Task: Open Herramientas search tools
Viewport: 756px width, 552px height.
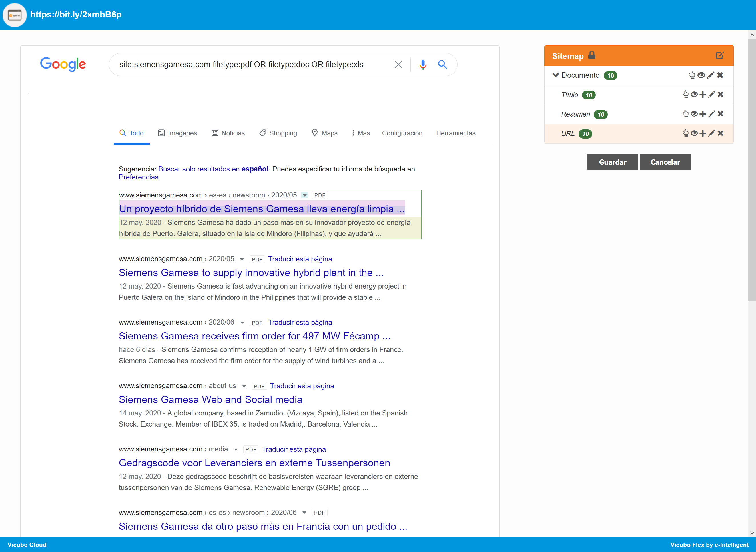Action: coord(456,133)
